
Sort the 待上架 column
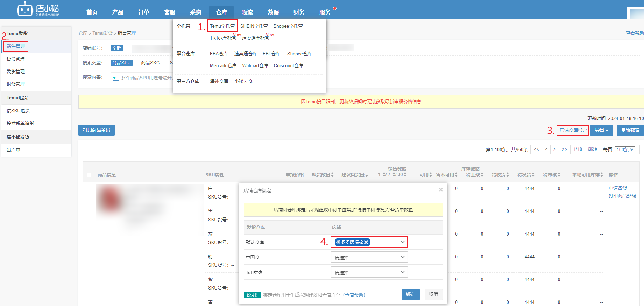[x=482, y=175]
